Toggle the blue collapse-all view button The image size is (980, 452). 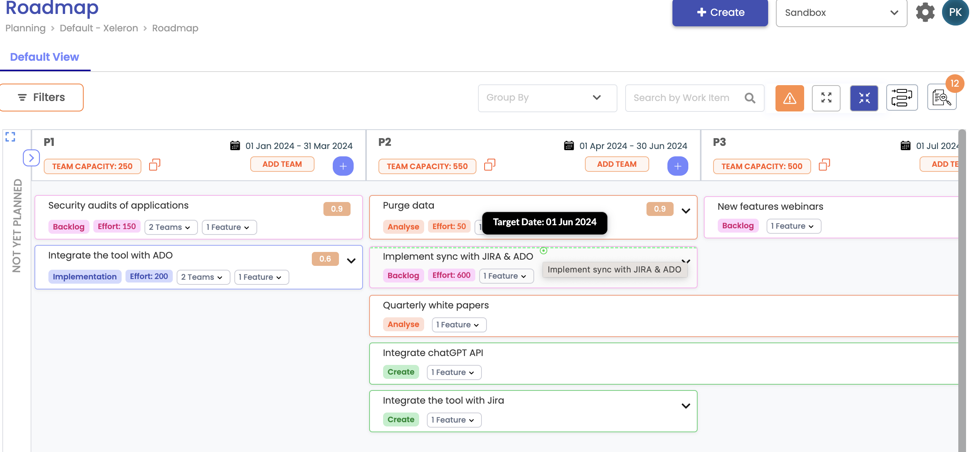864,98
